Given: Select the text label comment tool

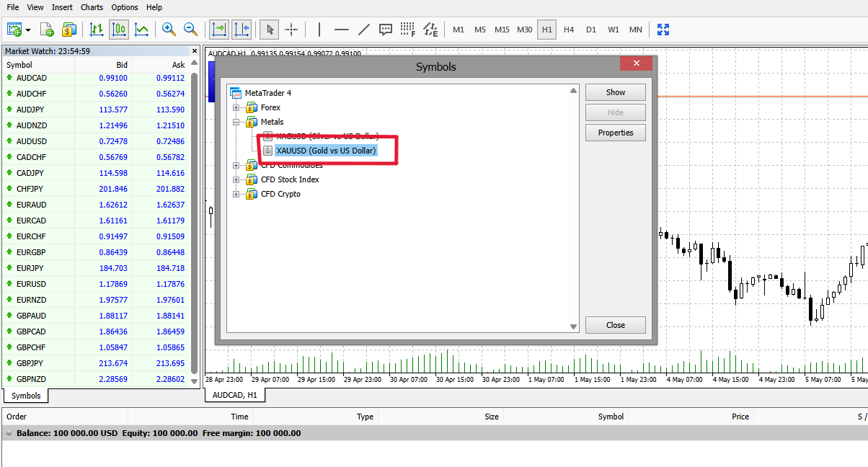Looking at the screenshot, I should tap(386, 30).
